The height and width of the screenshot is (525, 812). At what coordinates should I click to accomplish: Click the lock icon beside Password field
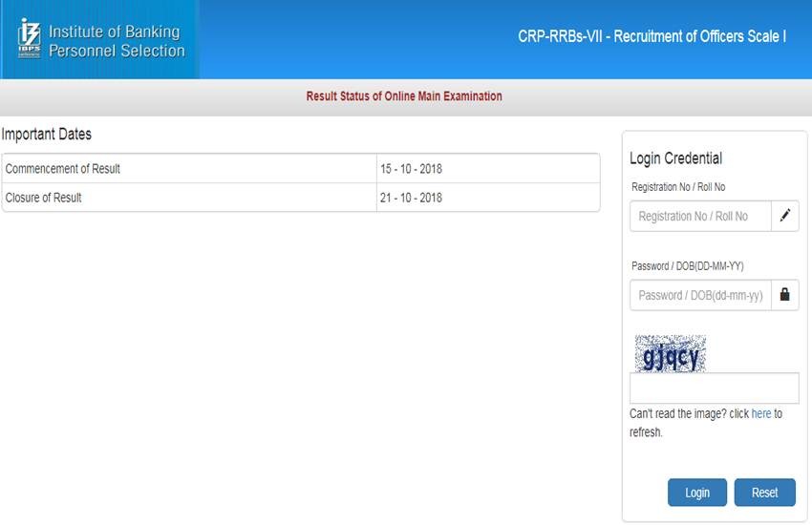[x=784, y=295]
